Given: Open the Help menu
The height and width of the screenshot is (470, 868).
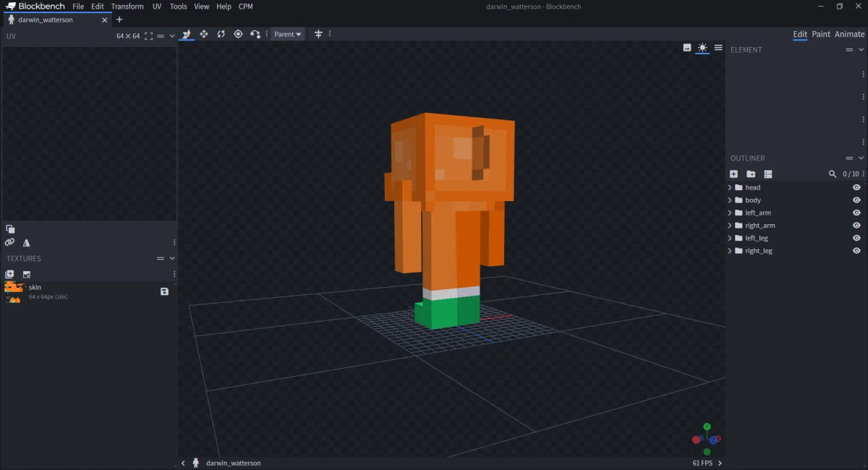Looking at the screenshot, I should click(x=224, y=7).
